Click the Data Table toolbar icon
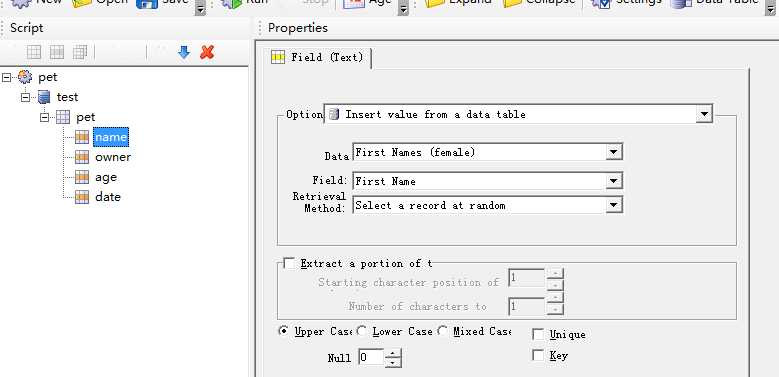Viewport: 779px width, 377px height. [680, 3]
